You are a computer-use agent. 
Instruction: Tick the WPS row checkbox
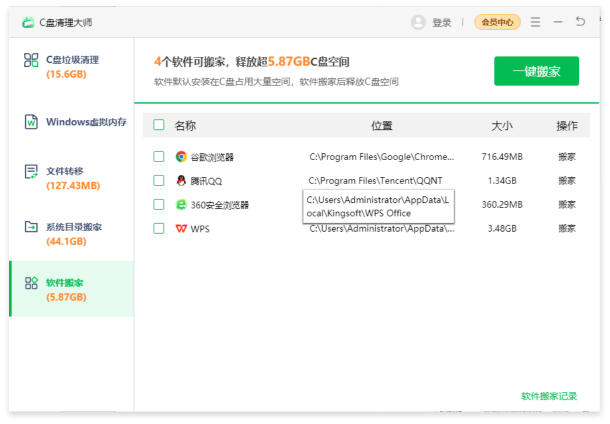[158, 228]
